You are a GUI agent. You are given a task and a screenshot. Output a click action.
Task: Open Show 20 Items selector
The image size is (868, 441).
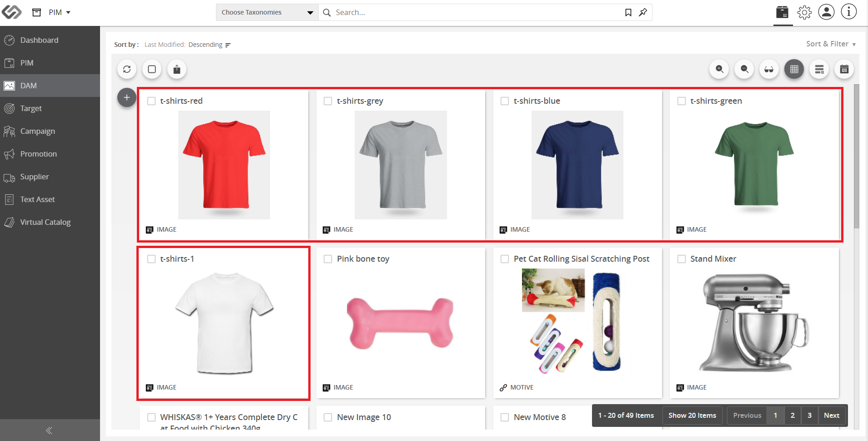click(692, 416)
